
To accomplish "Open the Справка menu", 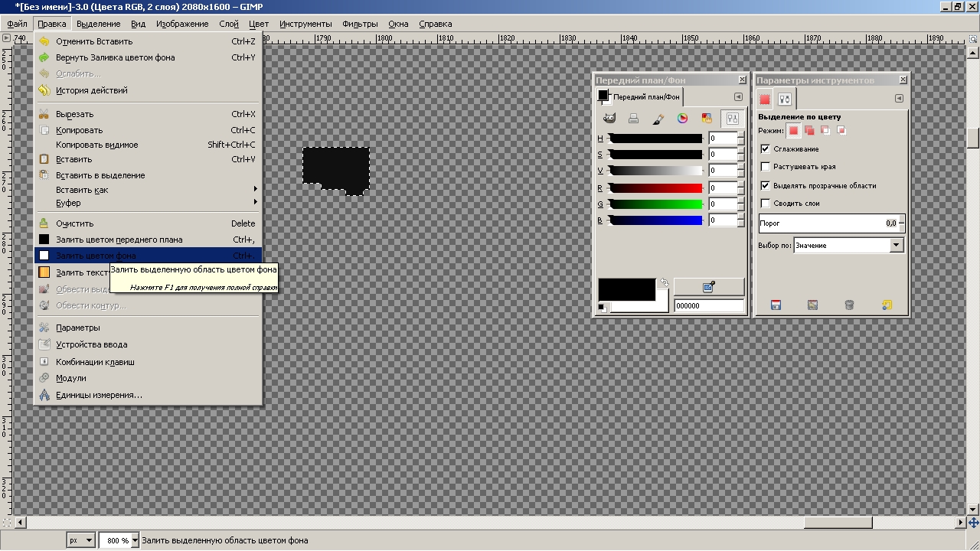I will 436,24.
